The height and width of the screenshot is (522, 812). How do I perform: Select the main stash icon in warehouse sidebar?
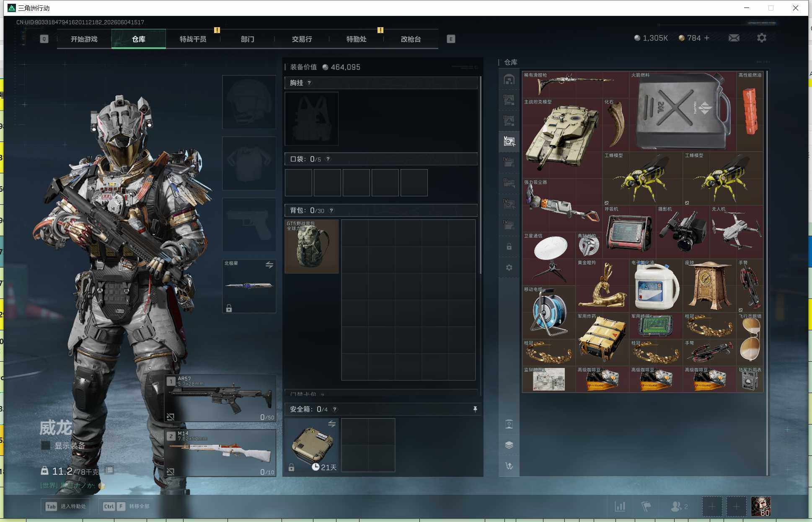click(509, 80)
